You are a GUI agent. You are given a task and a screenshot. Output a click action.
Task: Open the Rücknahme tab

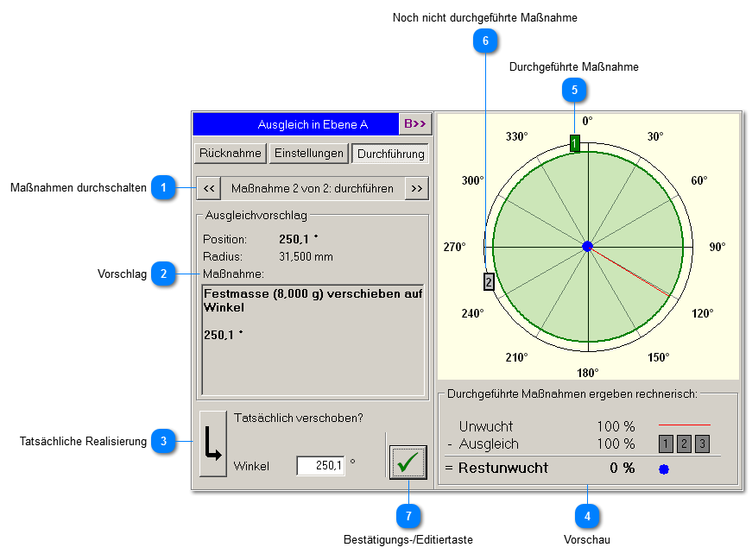coord(230,154)
